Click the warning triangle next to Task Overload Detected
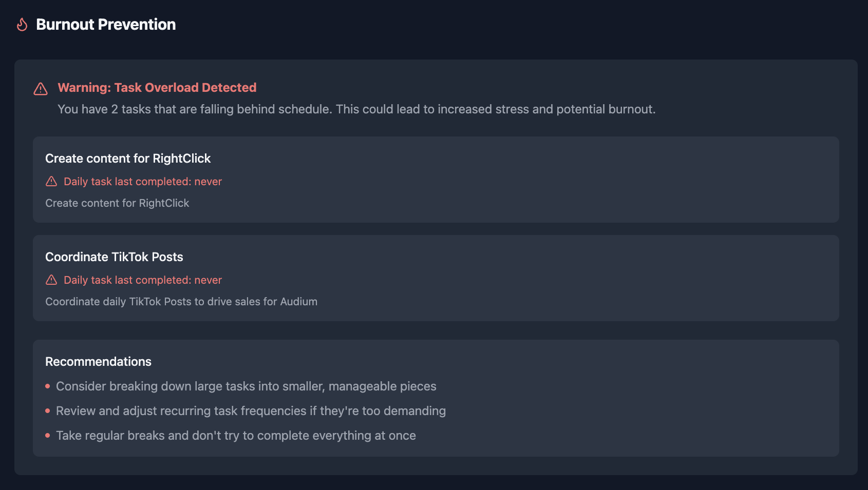 pyautogui.click(x=41, y=89)
